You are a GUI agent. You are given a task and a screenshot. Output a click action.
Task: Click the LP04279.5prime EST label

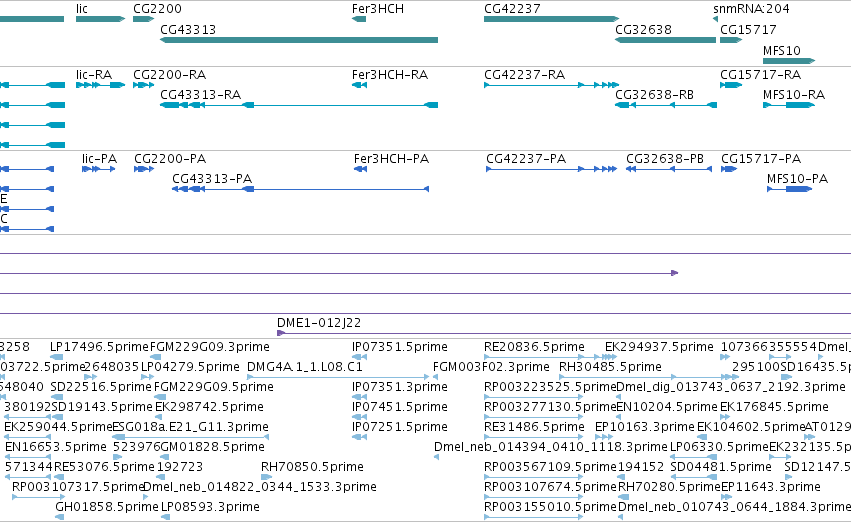coord(190,366)
